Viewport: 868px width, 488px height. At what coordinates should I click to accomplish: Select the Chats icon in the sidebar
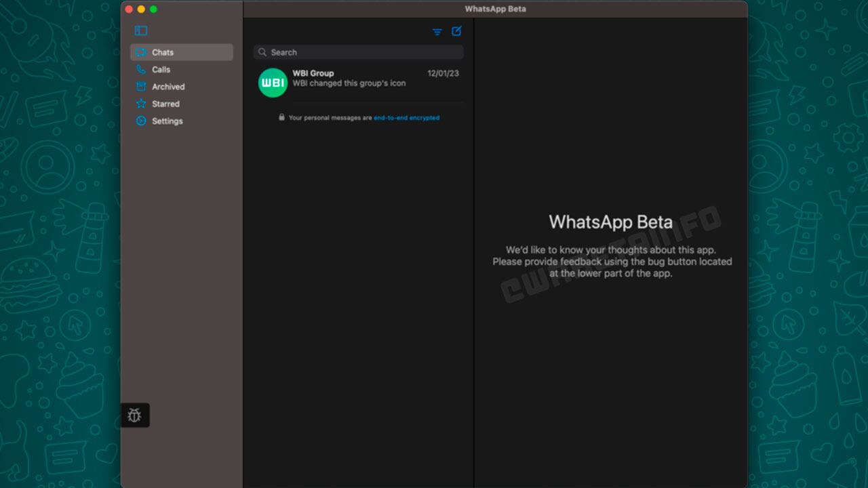pyautogui.click(x=141, y=52)
